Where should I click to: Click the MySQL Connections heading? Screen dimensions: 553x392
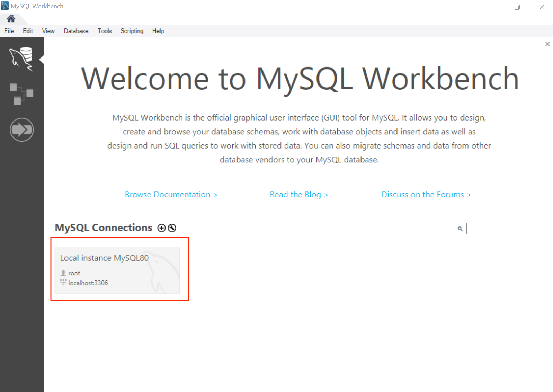tap(104, 228)
